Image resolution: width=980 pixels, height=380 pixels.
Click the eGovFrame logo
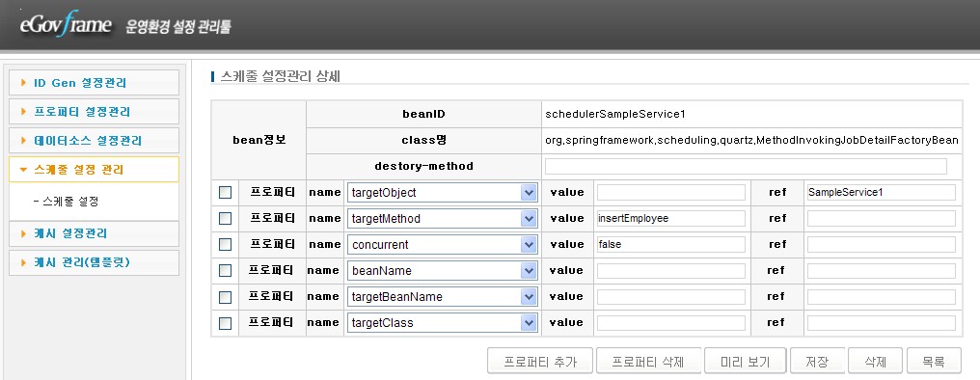click(65, 26)
